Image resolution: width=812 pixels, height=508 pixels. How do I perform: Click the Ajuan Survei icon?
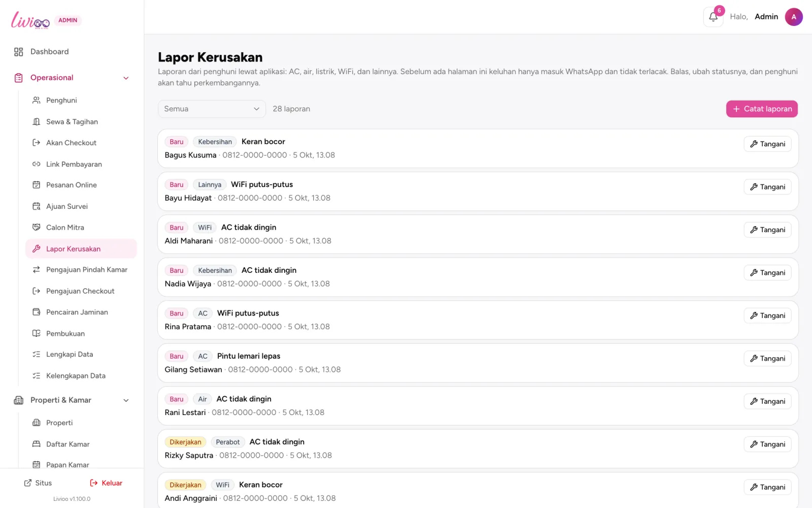[37, 206]
